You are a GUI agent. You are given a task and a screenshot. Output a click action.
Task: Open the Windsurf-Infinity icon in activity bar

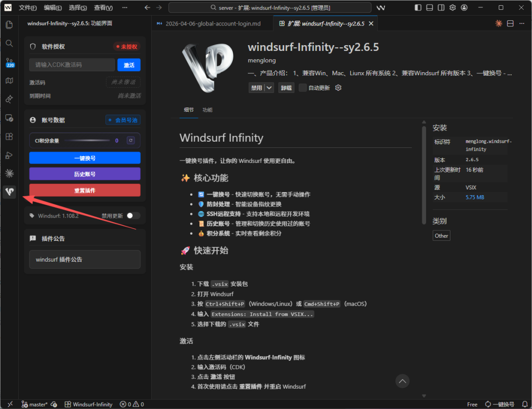click(x=9, y=192)
